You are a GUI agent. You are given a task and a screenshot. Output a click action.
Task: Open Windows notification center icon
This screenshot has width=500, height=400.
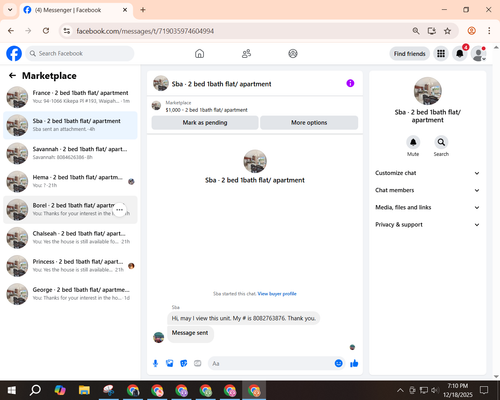pyautogui.click(x=484, y=390)
